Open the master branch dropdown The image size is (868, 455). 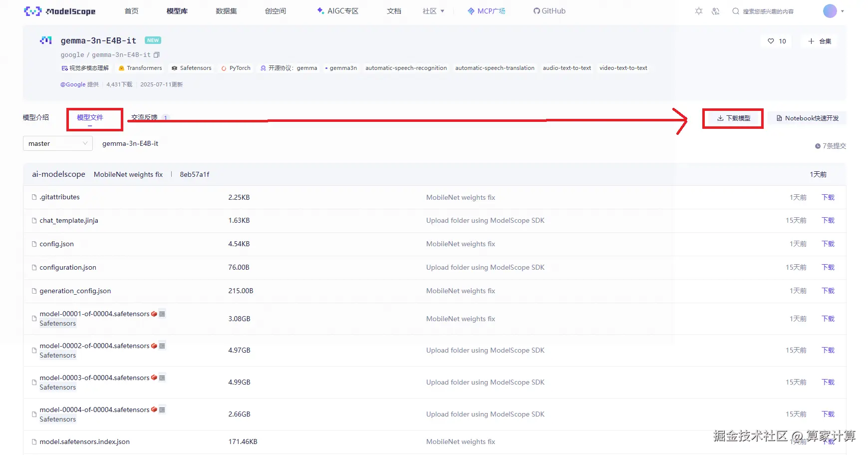point(58,143)
